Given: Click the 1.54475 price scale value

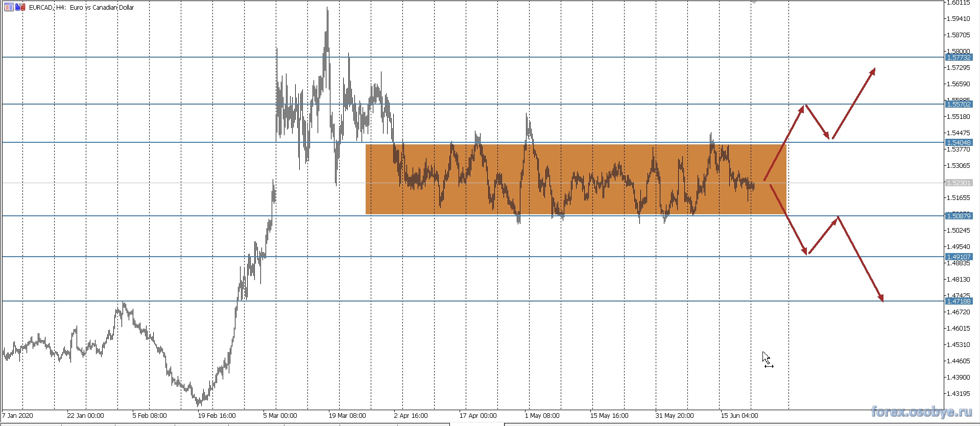Looking at the screenshot, I should 959,133.
